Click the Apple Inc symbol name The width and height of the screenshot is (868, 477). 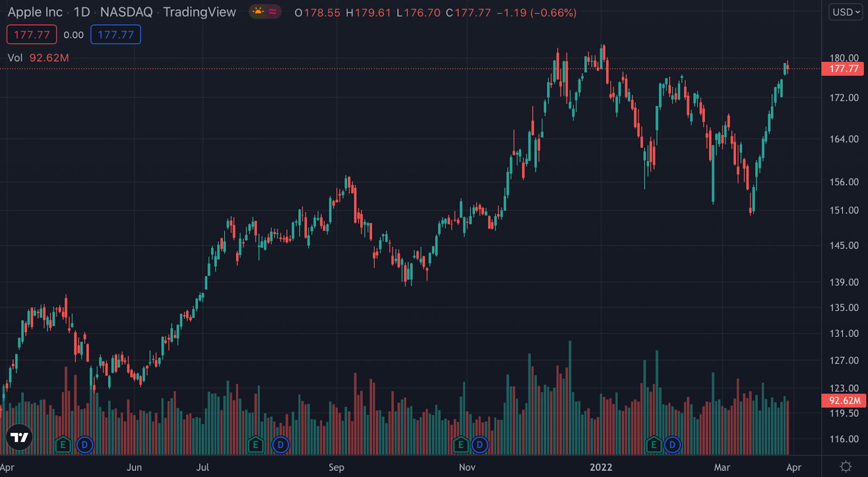click(x=35, y=12)
